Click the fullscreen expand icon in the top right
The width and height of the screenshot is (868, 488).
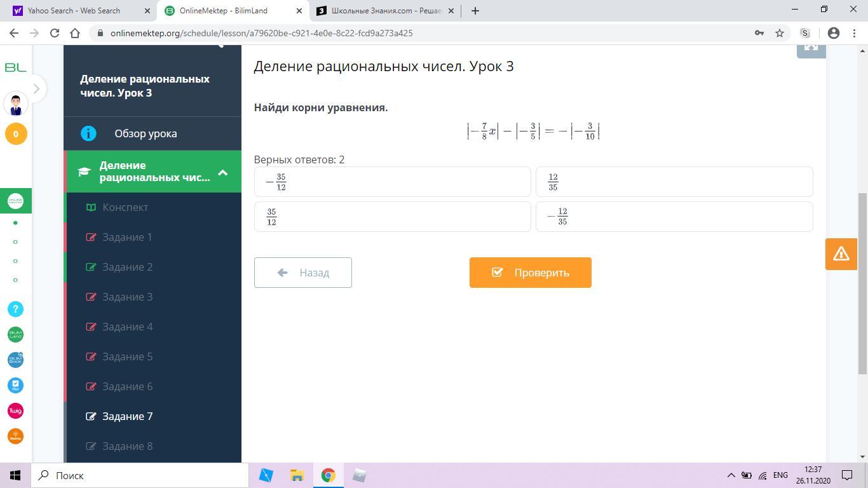tap(811, 50)
